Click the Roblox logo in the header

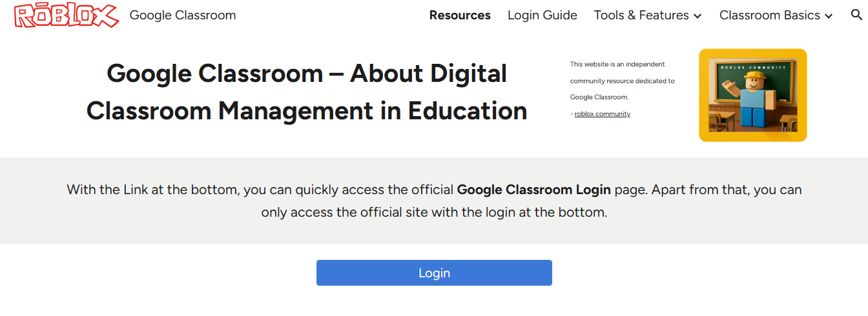[x=67, y=15]
